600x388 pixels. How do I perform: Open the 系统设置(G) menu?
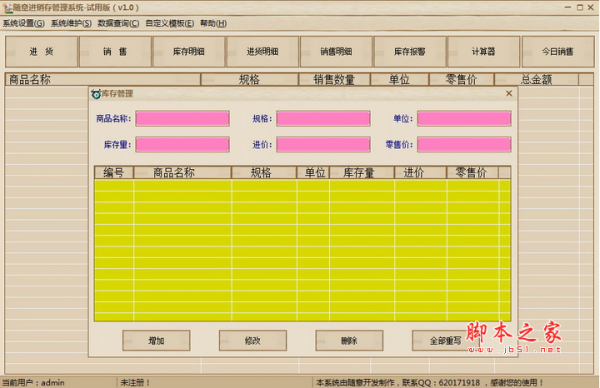[24, 23]
